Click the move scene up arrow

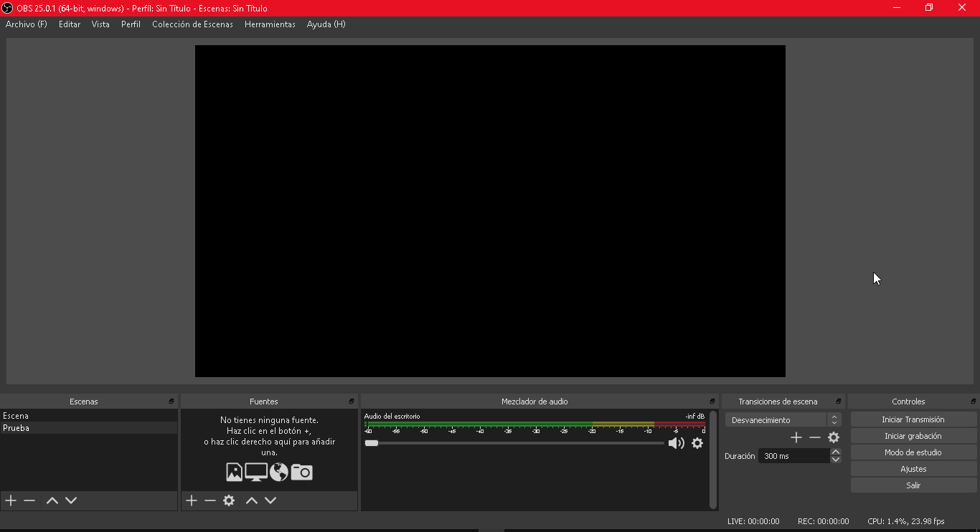coord(52,500)
